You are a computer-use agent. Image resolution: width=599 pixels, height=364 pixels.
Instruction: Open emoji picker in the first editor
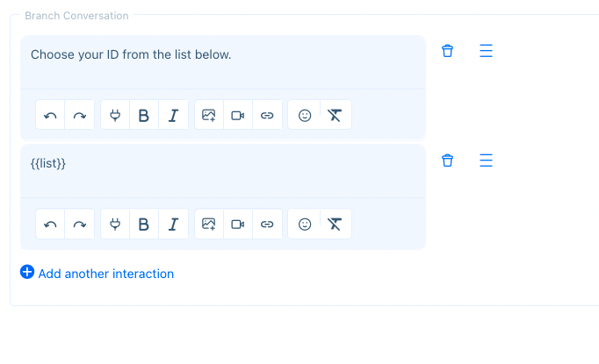point(305,115)
